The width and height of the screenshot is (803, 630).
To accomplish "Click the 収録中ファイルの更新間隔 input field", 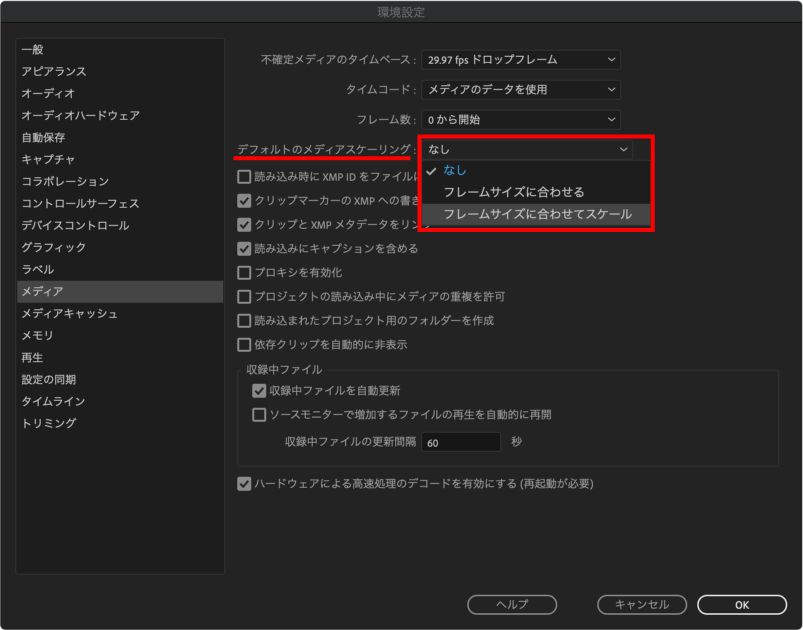I will [x=462, y=442].
